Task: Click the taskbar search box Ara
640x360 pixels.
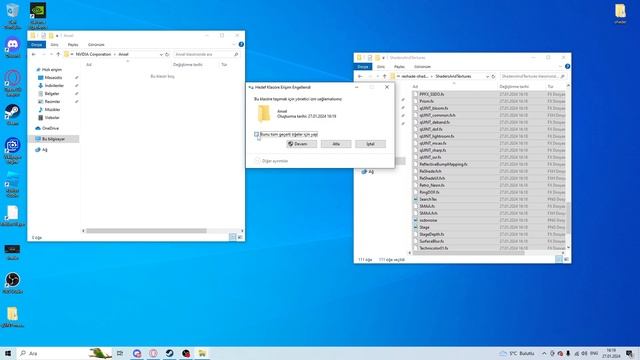Action: pyautogui.click(x=65, y=353)
